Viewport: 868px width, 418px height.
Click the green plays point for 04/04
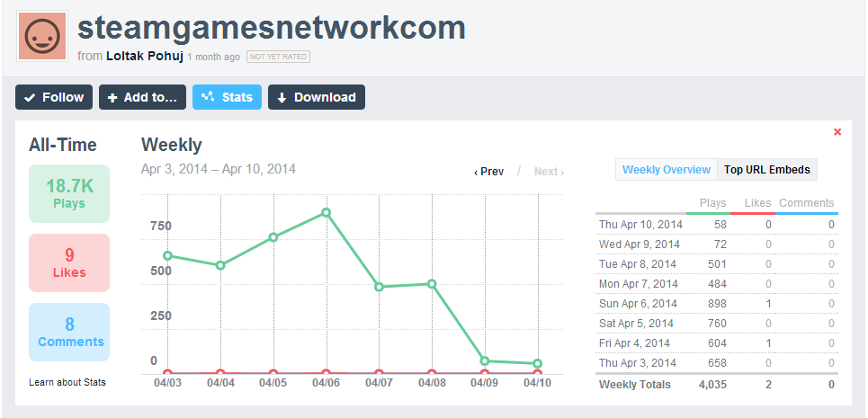tap(220, 265)
